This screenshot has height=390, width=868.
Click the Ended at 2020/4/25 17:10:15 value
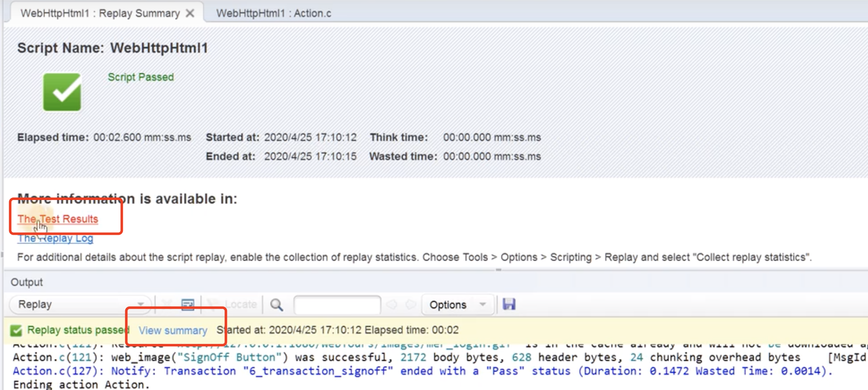click(x=310, y=157)
